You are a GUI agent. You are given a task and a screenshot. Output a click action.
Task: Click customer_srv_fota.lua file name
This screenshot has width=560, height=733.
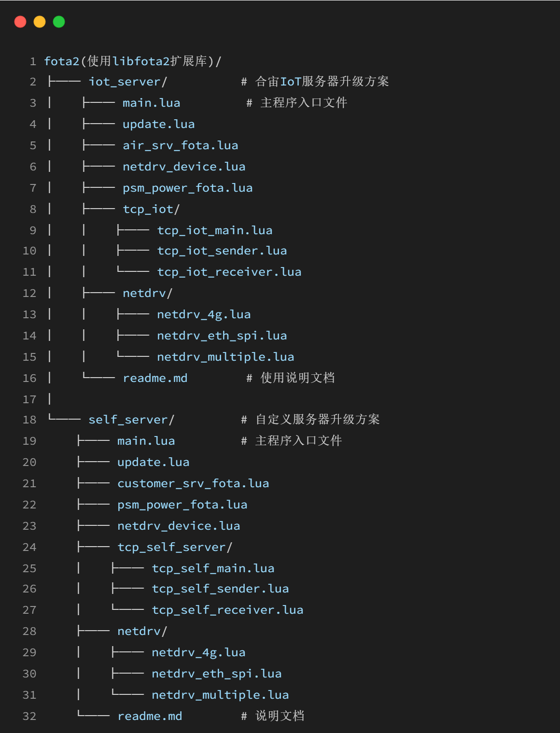click(x=193, y=483)
